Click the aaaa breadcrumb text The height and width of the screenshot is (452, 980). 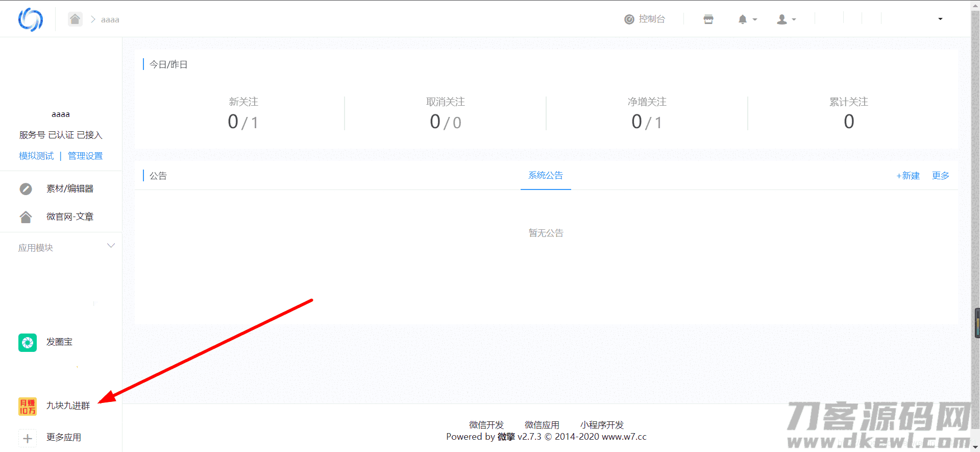[110, 20]
